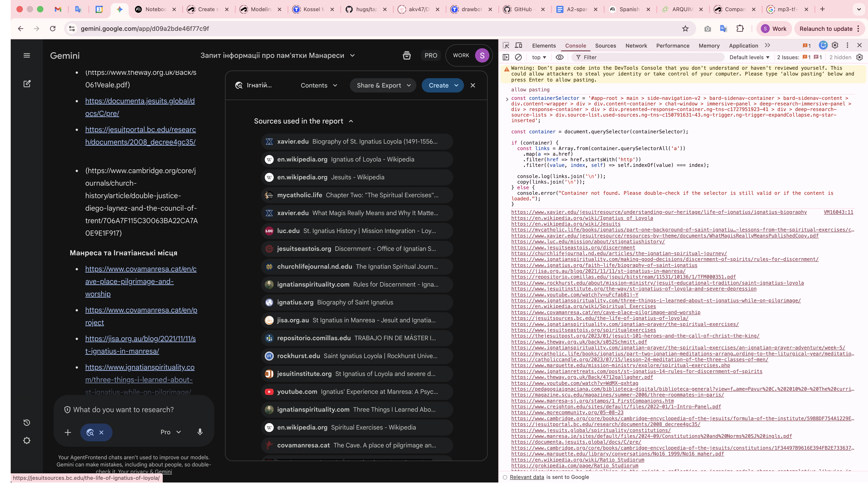The height and width of the screenshot is (495, 868).
Task: Open DevTools three-dot customize menu
Action: [x=847, y=45]
